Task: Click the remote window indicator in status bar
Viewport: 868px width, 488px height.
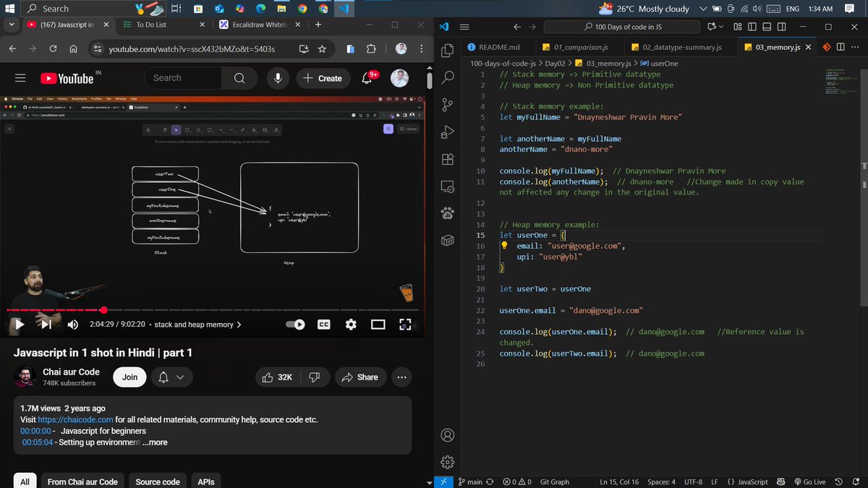Action: (x=444, y=481)
